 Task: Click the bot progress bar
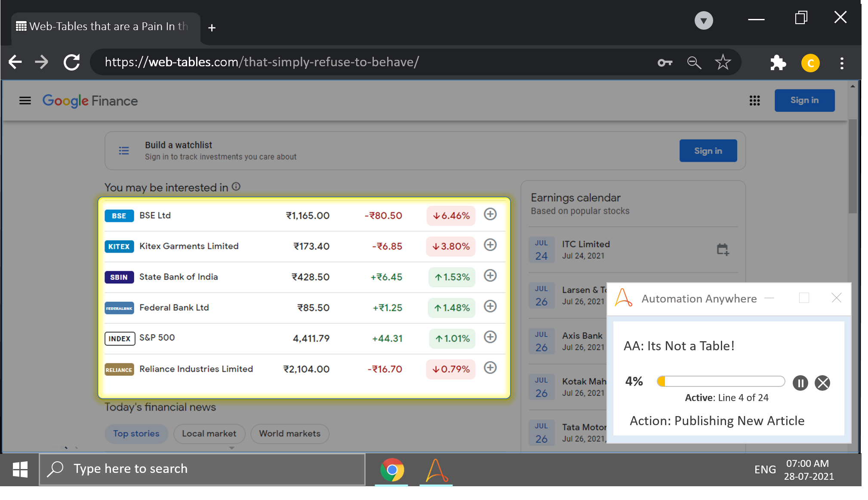[721, 381]
